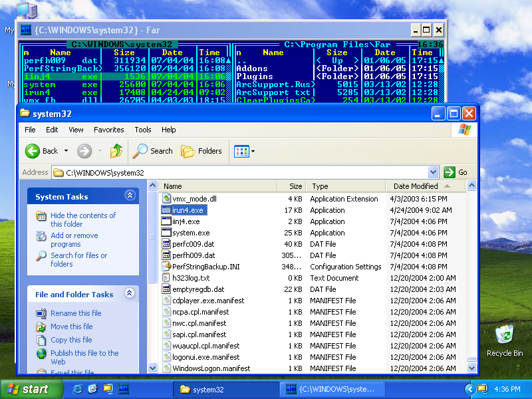Expand the address bar dropdown list
Screen dimensions: 532x399
click(433, 172)
